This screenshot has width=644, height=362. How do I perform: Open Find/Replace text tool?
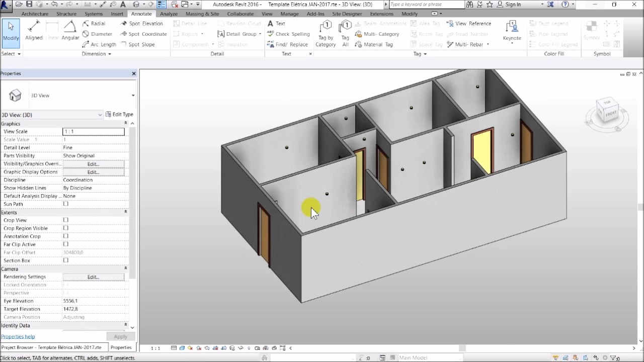point(287,44)
